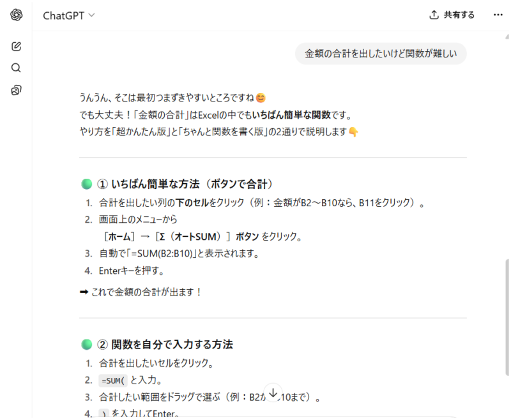Image resolution: width=511 pixels, height=420 pixels.
Task: Click the green circle beside heading ②
Action: click(87, 345)
